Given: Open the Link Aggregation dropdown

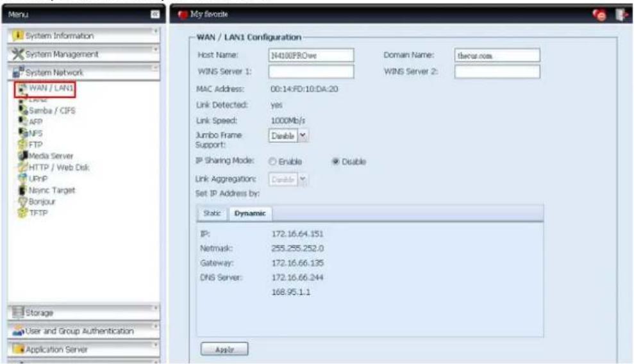Looking at the screenshot, I should coord(303,179).
